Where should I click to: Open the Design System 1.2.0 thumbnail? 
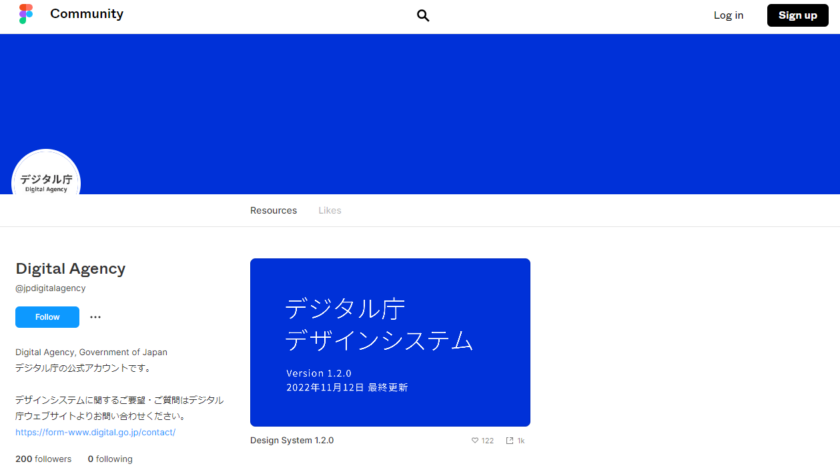pos(390,342)
